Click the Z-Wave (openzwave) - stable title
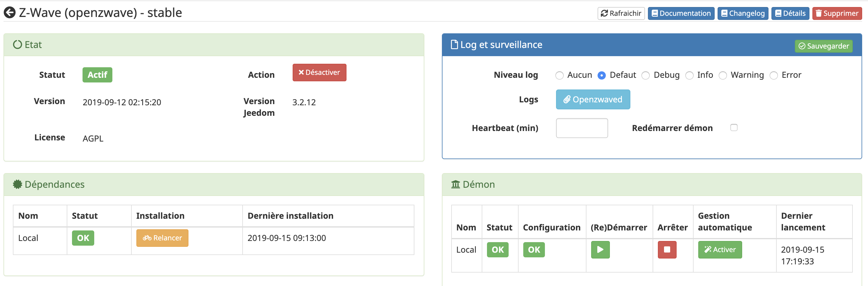This screenshot has width=868, height=286. tap(100, 13)
